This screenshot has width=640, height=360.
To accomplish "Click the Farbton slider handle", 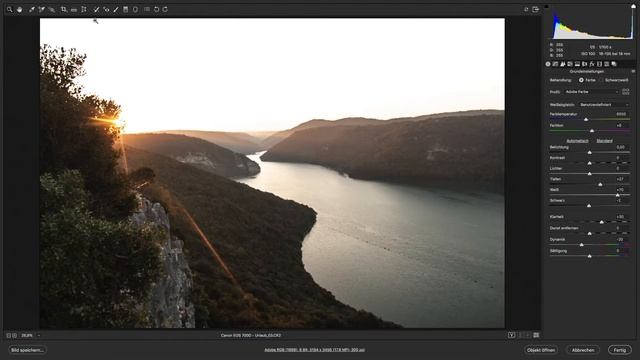I will [592, 131].
